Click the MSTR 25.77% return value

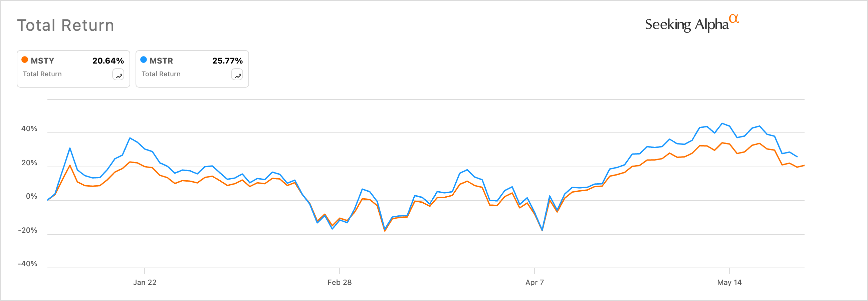[x=227, y=61]
